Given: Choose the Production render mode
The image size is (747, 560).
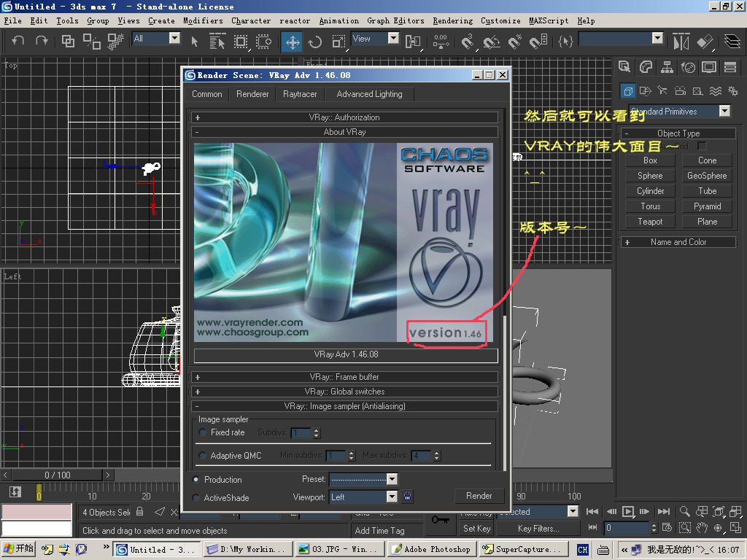Looking at the screenshot, I should click(x=196, y=480).
